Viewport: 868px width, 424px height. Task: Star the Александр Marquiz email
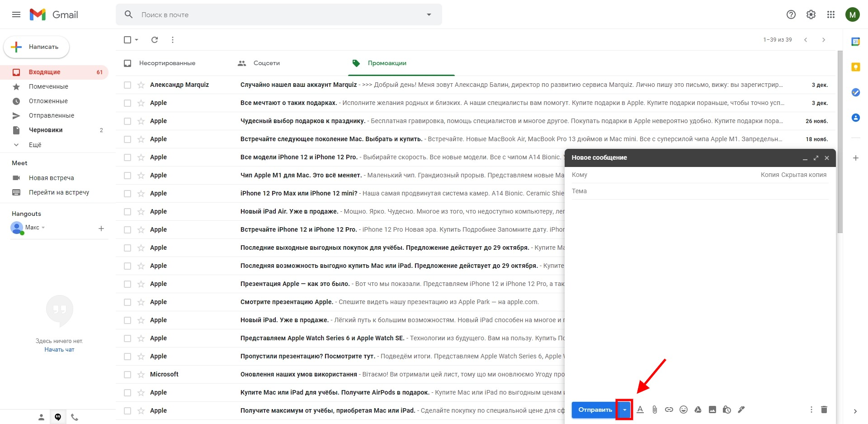coord(141,85)
